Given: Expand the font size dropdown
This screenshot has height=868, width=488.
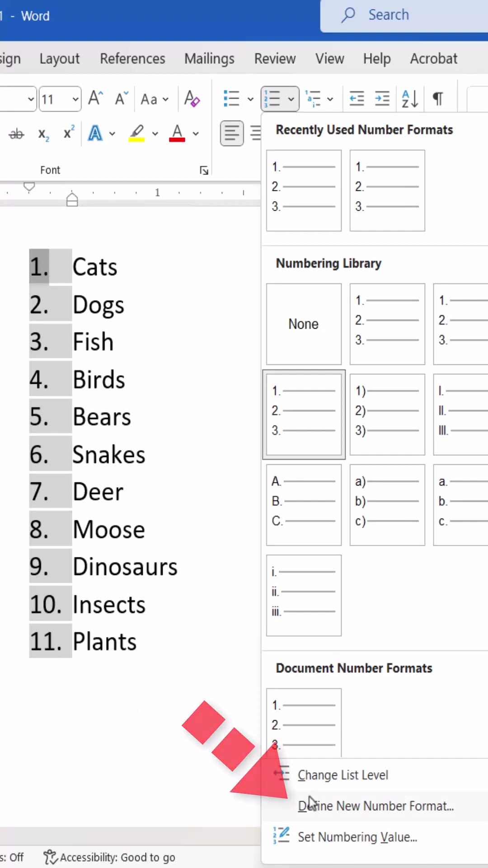Looking at the screenshot, I should click(x=75, y=99).
